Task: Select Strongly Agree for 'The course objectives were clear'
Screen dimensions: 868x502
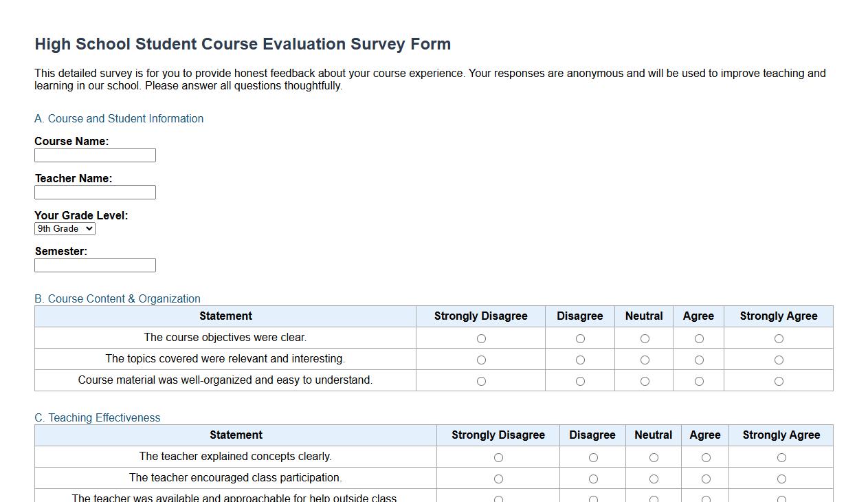Action: point(778,338)
